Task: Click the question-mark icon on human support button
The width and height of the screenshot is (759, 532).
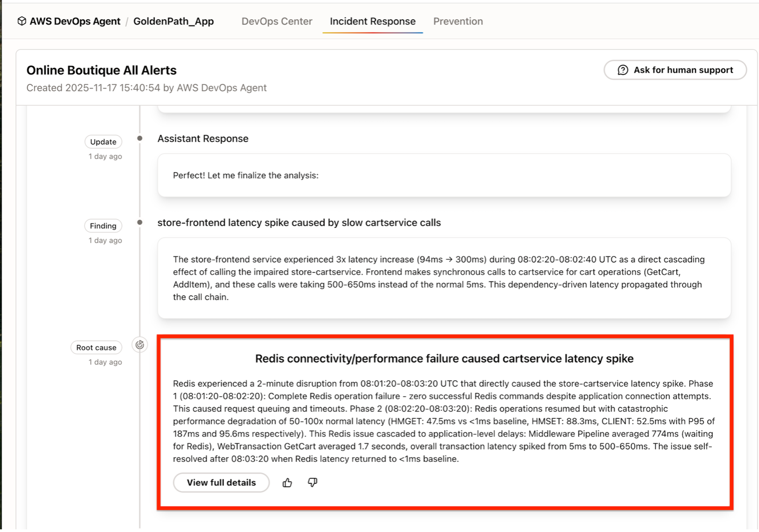Action: (x=622, y=70)
